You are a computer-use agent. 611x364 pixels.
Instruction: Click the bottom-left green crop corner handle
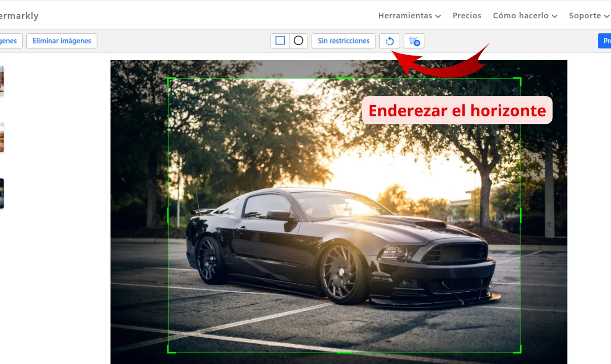tap(168, 351)
